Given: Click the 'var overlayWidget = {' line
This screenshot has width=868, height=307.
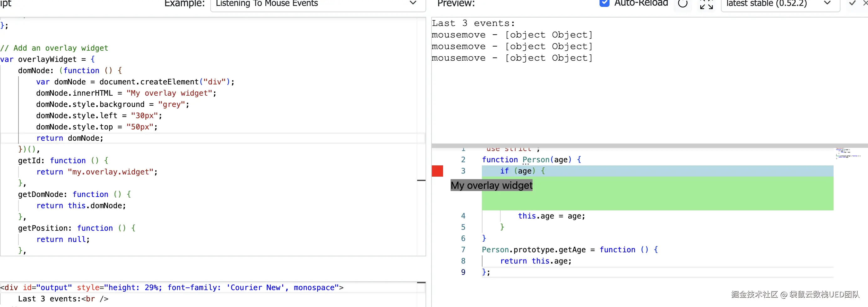Looking at the screenshot, I should 48,59.
